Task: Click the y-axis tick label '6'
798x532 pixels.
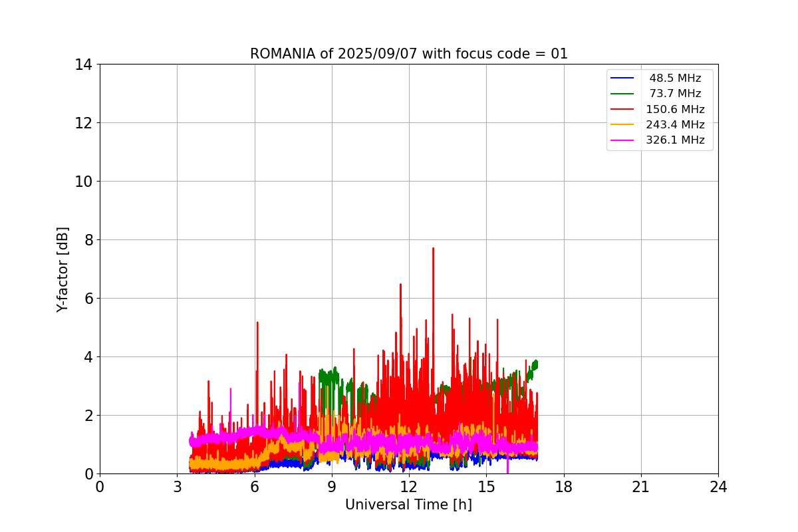Action: pyautogui.click(x=88, y=299)
